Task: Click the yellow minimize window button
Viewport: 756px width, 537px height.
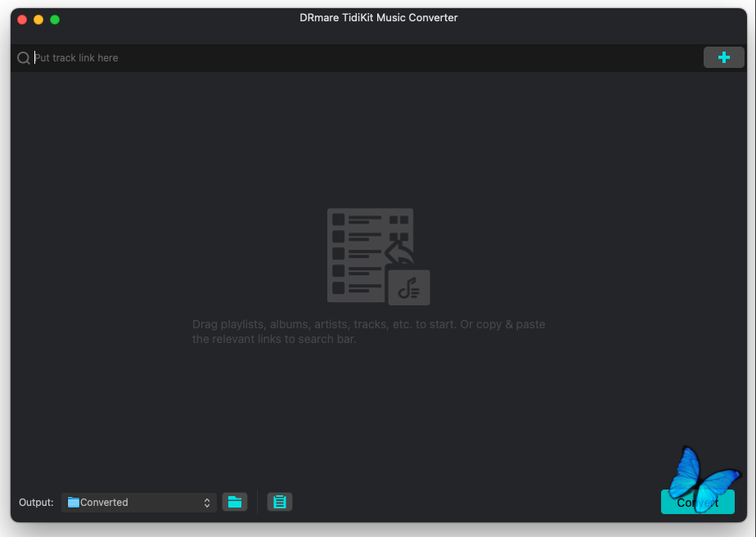Action: pos(38,20)
